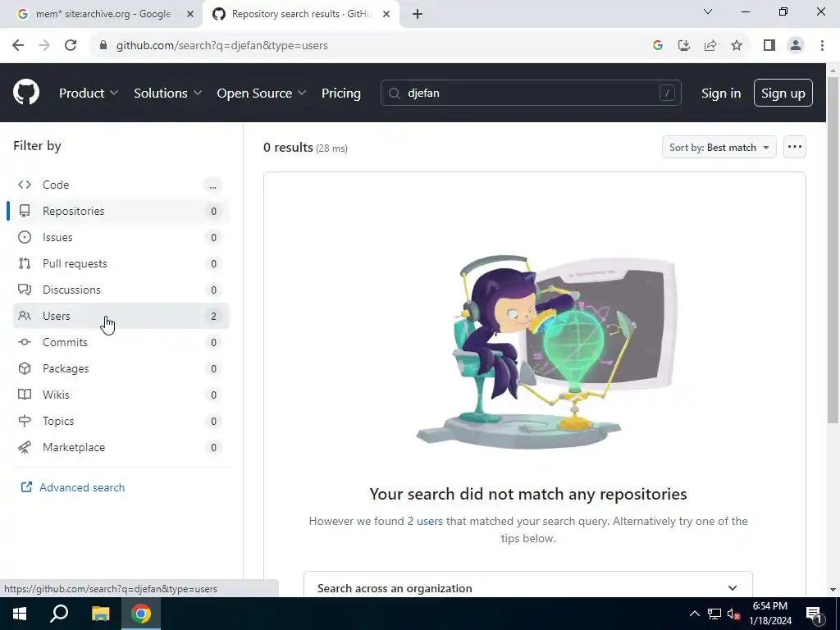Open the Open Source dropdown
840x630 pixels.
262,93
